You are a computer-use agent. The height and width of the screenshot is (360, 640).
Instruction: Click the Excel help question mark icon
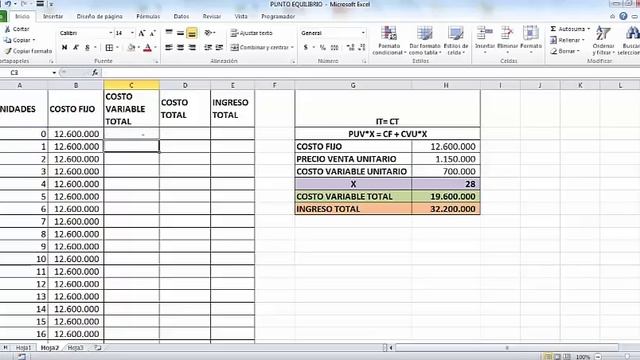click(623, 16)
